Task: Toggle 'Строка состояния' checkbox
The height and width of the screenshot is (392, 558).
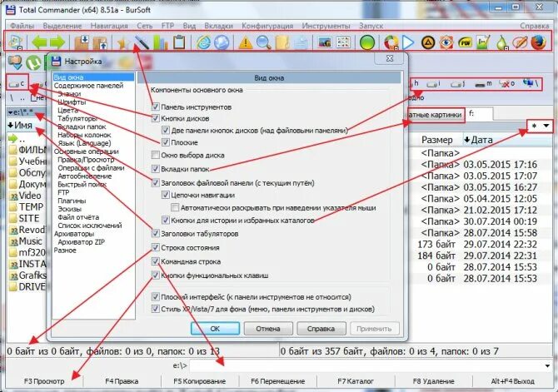Action: pyautogui.click(x=155, y=247)
